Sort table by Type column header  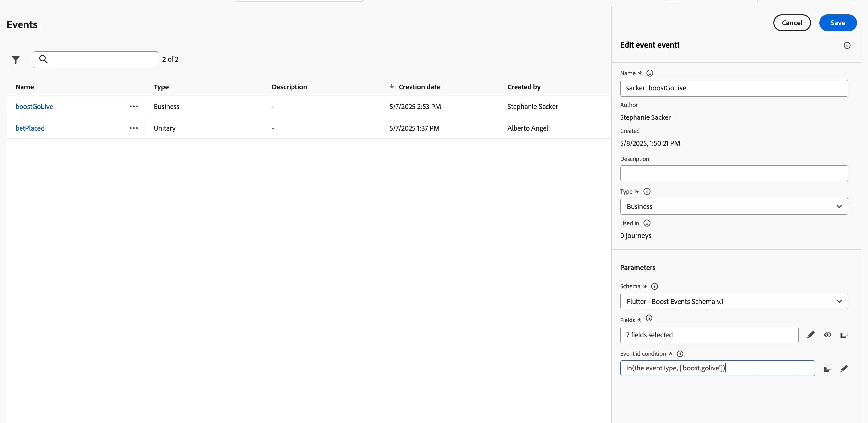pos(161,87)
